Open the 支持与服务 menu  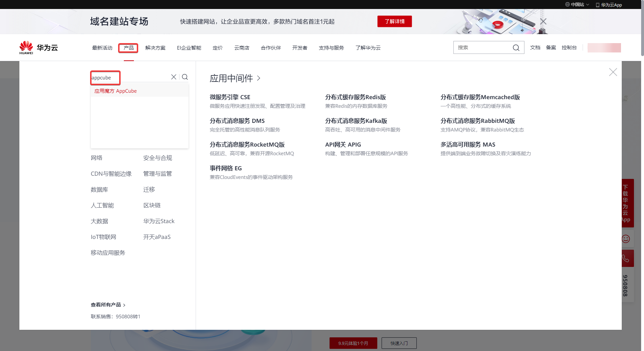pos(331,48)
